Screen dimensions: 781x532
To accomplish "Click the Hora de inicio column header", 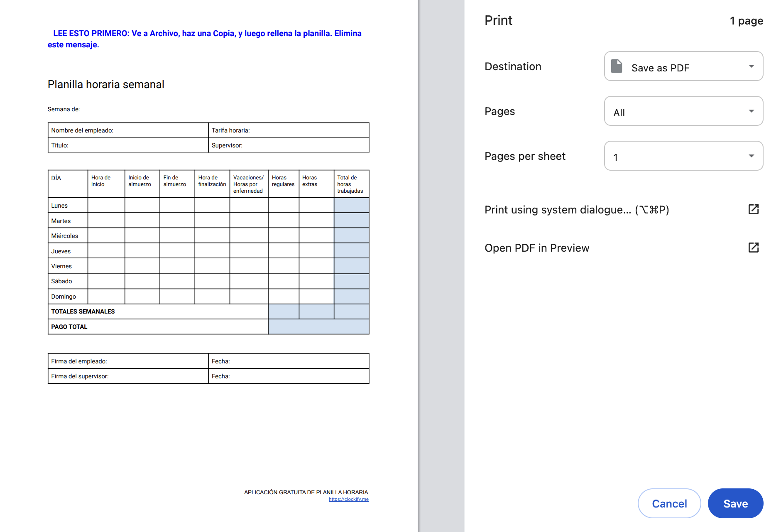I will click(106, 184).
